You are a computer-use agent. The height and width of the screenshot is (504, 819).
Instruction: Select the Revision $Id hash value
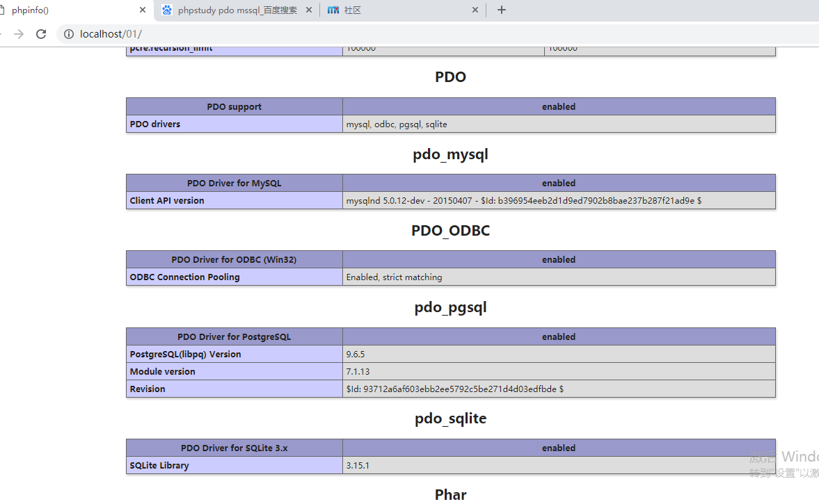tap(454, 389)
